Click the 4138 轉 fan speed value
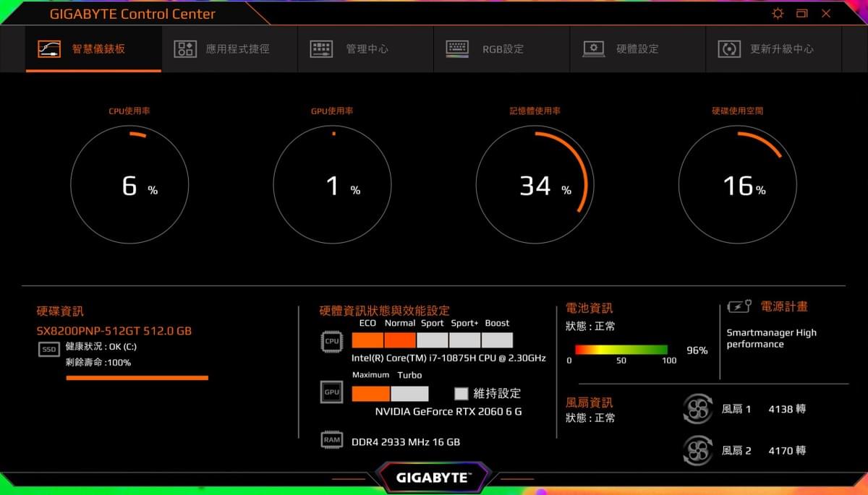This screenshot has width=868, height=495. (787, 409)
